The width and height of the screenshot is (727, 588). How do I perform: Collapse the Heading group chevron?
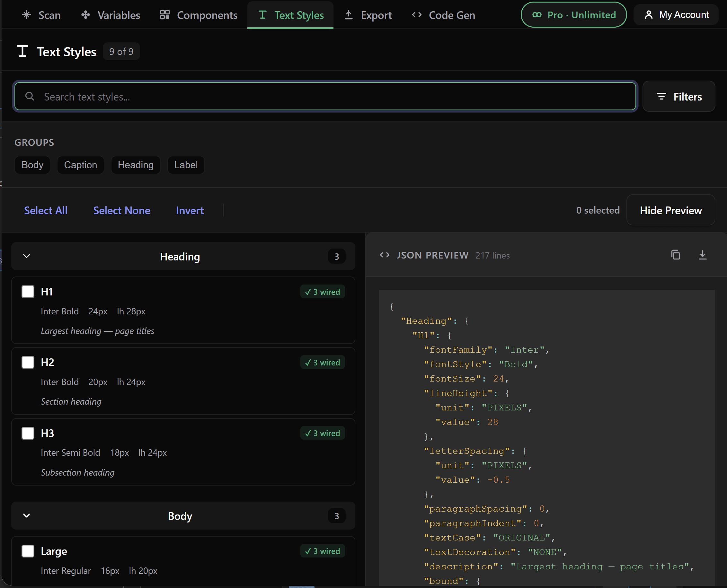point(26,256)
